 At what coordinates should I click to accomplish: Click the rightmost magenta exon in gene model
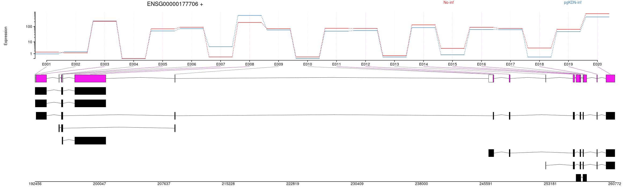[610, 78]
